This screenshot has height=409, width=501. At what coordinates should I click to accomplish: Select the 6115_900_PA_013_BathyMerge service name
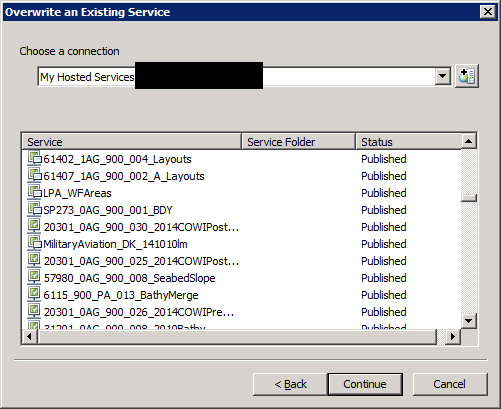(121, 295)
